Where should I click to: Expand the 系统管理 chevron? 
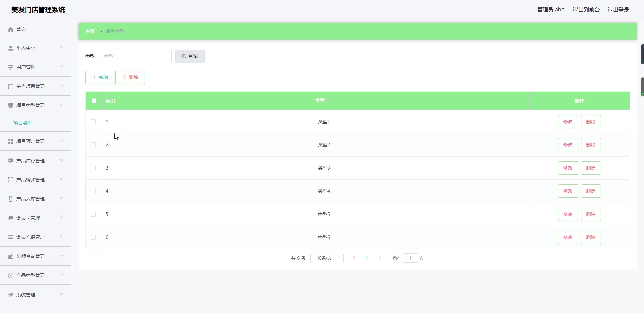coord(62,294)
